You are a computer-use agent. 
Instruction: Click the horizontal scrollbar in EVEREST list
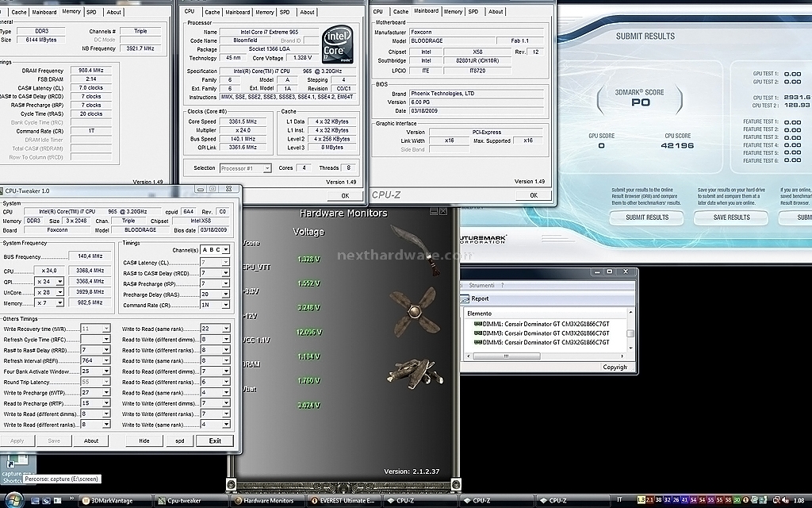(x=507, y=356)
